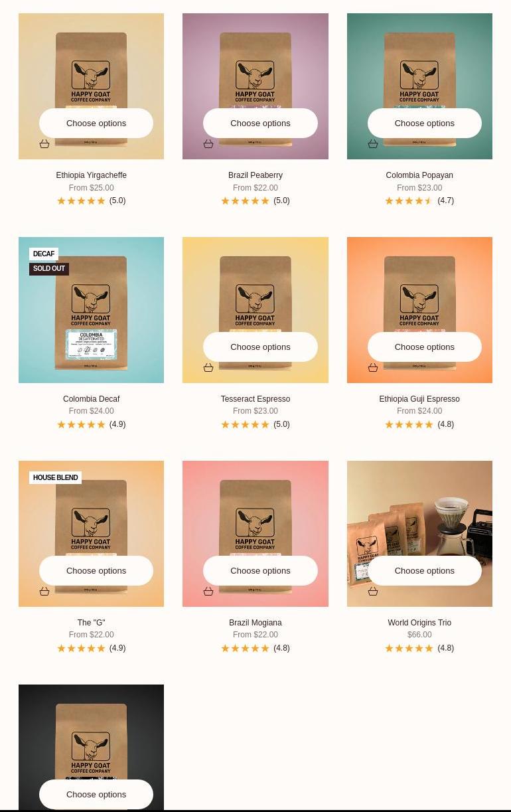This screenshot has height=812, width=511.
Task: Open the Brazil Peaberry product title link
Action: (x=256, y=175)
